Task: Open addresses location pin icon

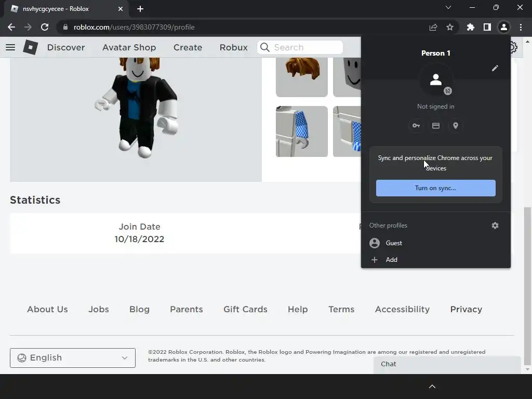Action: pyautogui.click(x=456, y=126)
